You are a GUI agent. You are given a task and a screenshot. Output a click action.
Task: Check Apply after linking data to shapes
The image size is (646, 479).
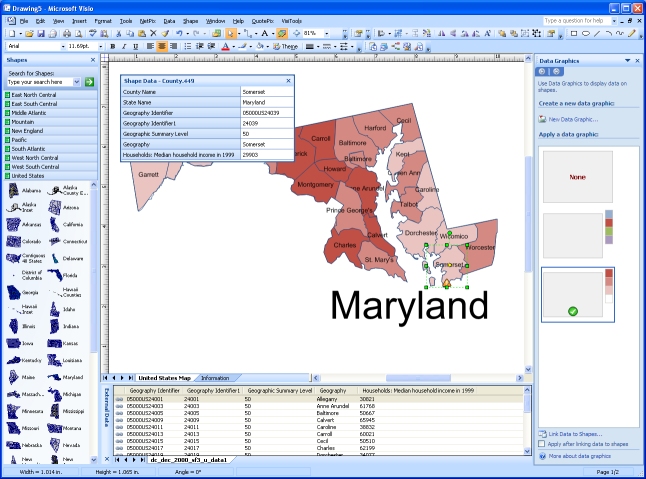(542, 444)
